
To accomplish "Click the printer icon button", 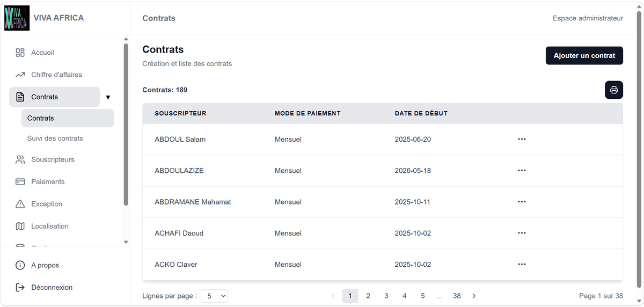I will pos(614,90).
